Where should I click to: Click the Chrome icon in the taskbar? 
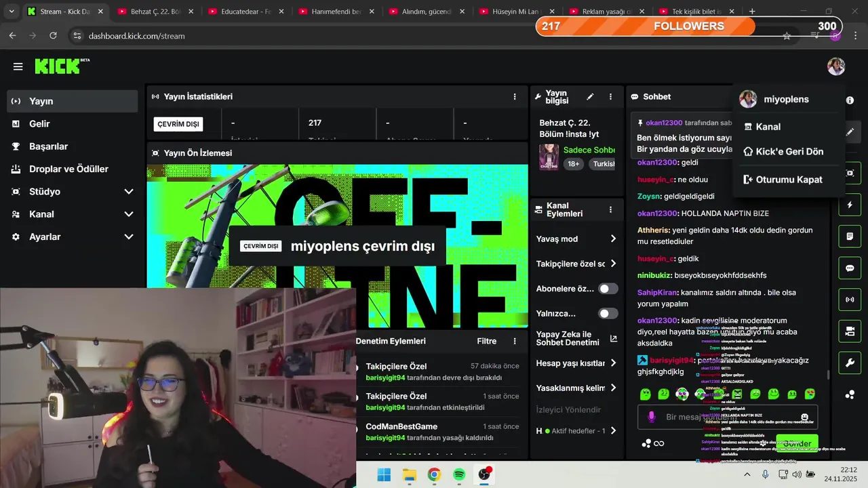pos(434,474)
